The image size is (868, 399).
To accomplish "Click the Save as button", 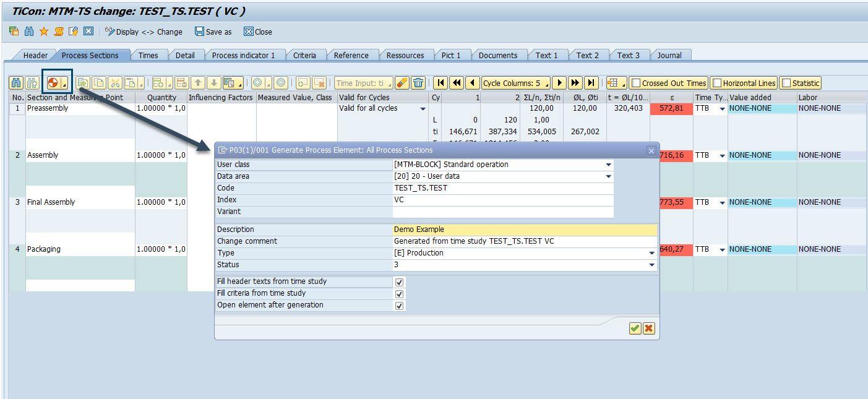I will point(213,32).
